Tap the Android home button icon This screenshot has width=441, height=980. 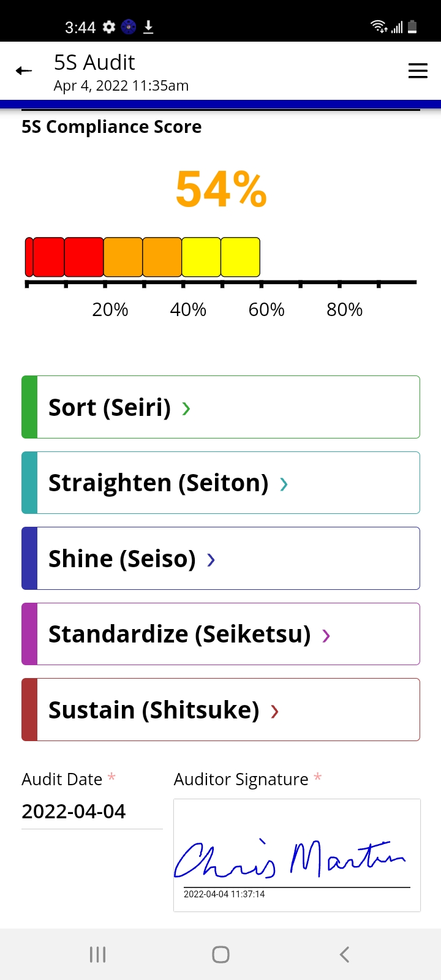coord(221,954)
